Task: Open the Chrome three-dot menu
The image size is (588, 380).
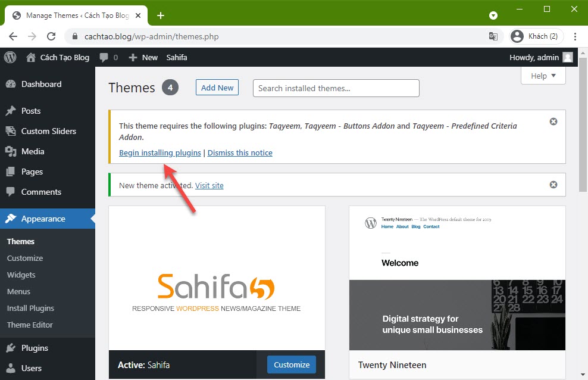Action: point(575,36)
